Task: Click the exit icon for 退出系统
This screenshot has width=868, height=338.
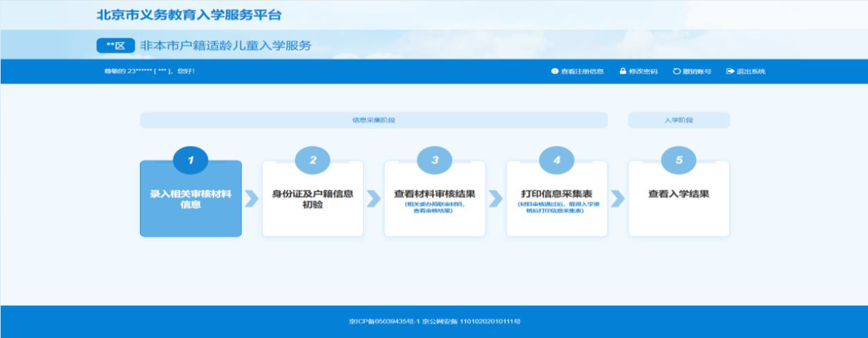Action: pos(730,71)
